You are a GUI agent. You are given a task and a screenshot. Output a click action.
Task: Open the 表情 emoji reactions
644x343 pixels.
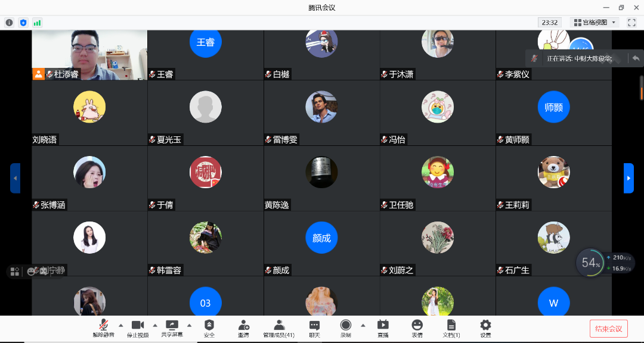(417, 328)
